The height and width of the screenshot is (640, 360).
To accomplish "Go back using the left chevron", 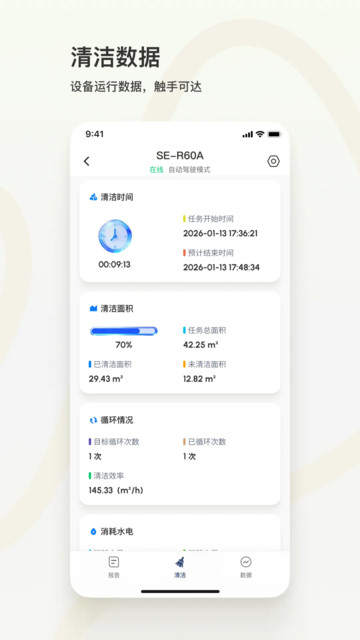I will click(x=87, y=161).
